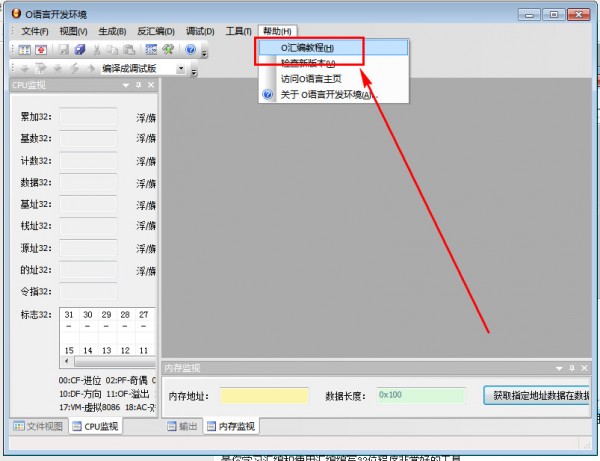The image size is (600, 461).
Task: Click the 的址32 register field
Action: [x=88, y=270]
